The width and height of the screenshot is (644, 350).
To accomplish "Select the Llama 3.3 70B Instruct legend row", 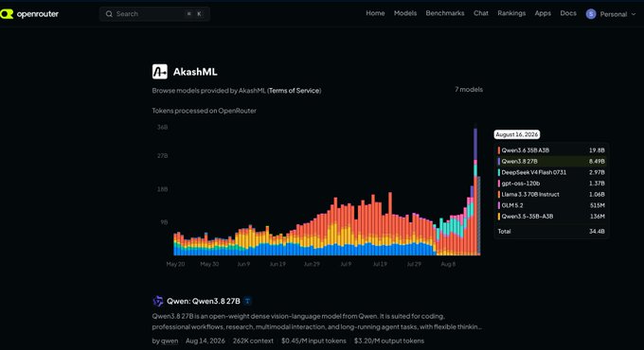I will pos(551,195).
